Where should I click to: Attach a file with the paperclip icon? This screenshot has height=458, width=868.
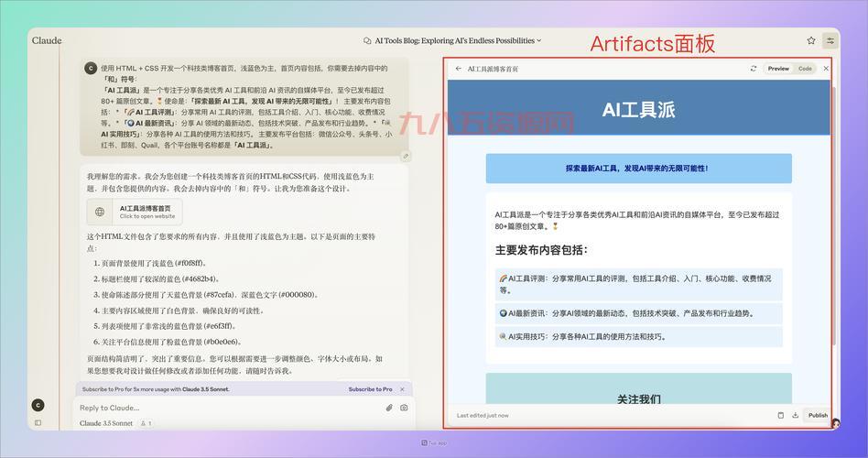389,408
